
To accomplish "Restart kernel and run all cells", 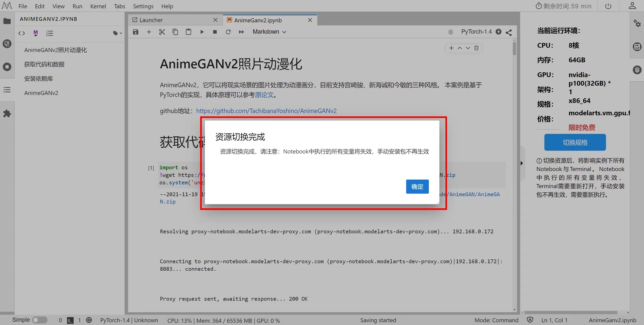I will click(241, 32).
